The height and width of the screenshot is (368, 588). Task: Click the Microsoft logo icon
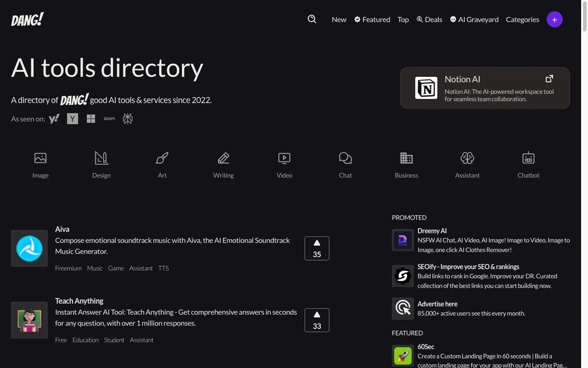tap(91, 119)
